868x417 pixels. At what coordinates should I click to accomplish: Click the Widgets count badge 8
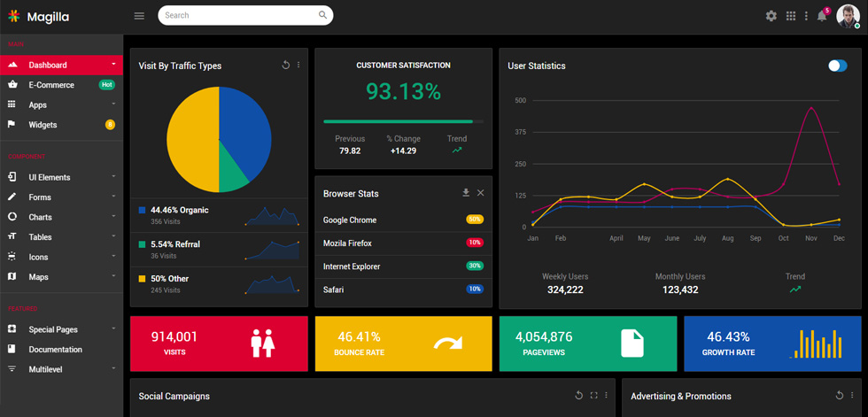110,125
